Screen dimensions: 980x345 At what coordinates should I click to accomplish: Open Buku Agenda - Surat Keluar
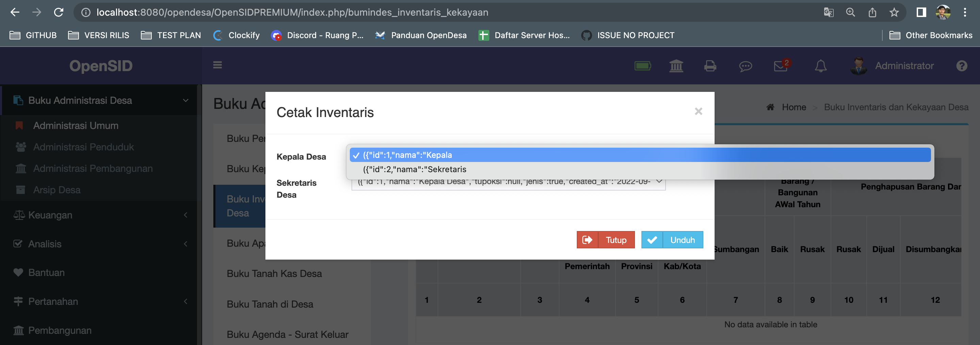(287, 335)
